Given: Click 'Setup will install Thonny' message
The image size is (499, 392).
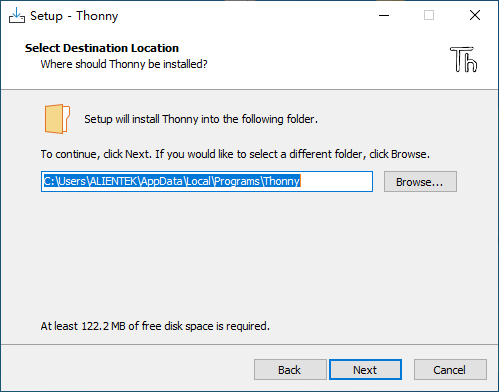Looking at the screenshot, I should click(x=201, y=119).
